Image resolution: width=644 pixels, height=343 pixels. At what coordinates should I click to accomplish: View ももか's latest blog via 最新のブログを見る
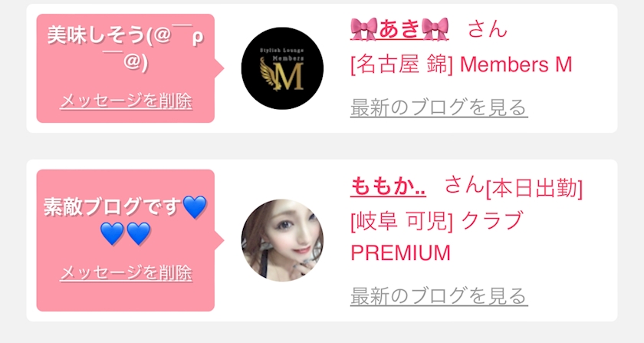tap(439, 296)
